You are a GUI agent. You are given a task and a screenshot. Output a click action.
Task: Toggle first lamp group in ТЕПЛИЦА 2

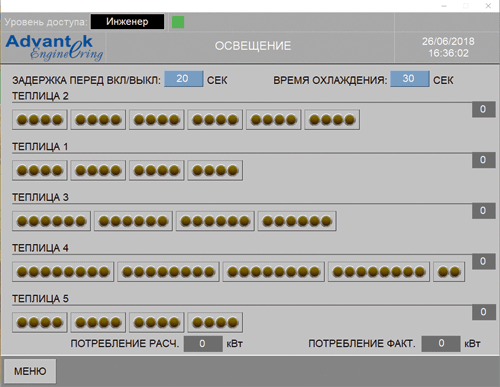(x=40, y=120)
